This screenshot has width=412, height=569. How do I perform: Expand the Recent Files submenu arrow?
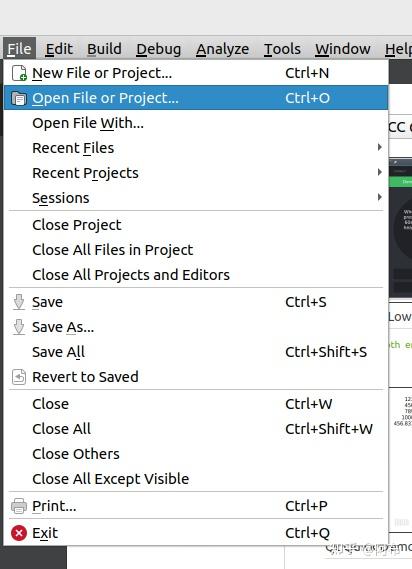(x=379, y=147)
